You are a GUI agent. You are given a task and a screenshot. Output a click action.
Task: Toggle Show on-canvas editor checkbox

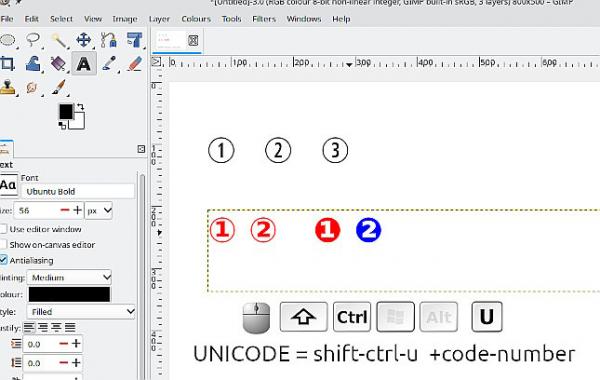3,244
